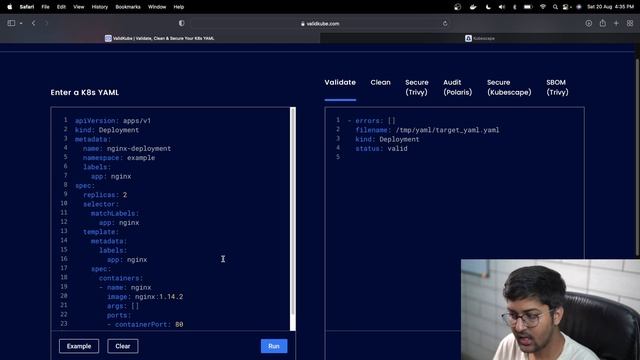Reload the current page
This screenshot has width=640, height=360.
point(445,24)
